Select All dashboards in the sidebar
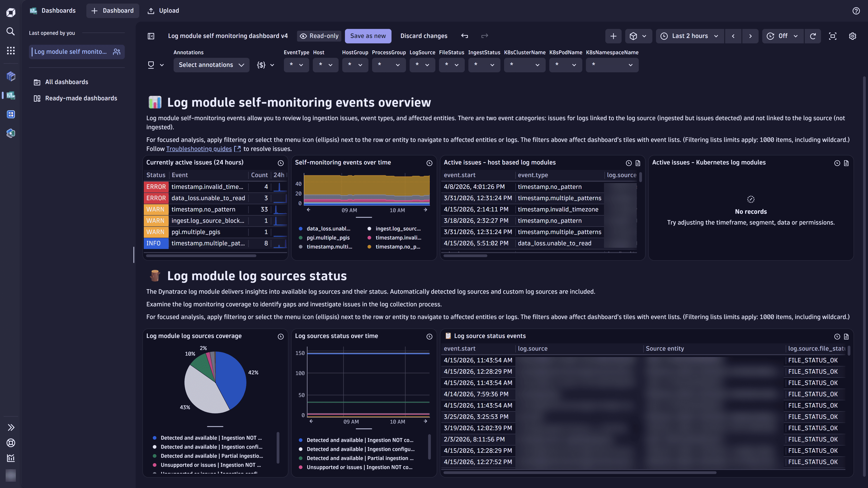Viewport: 868px width, 488px height. pyautogui.click(x=66, y=82)
